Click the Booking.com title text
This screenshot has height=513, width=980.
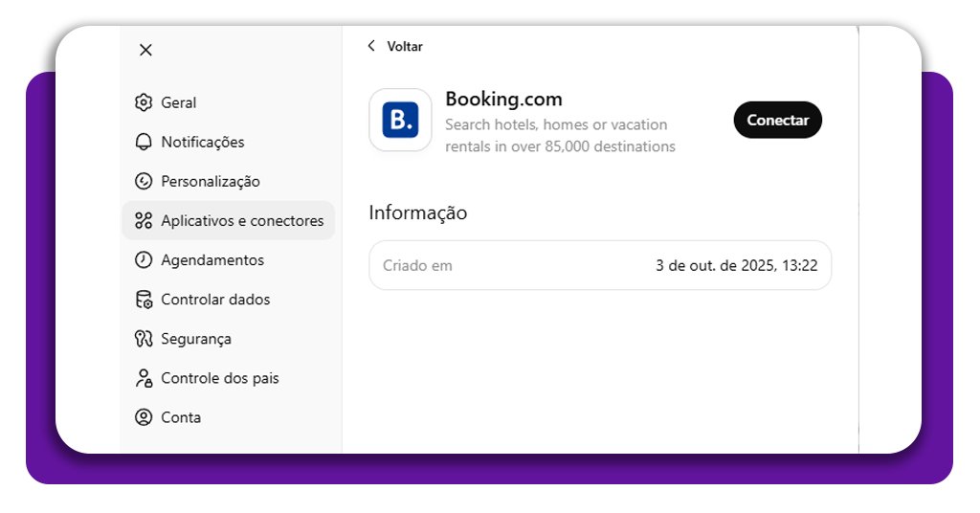(x=503, y=100)
